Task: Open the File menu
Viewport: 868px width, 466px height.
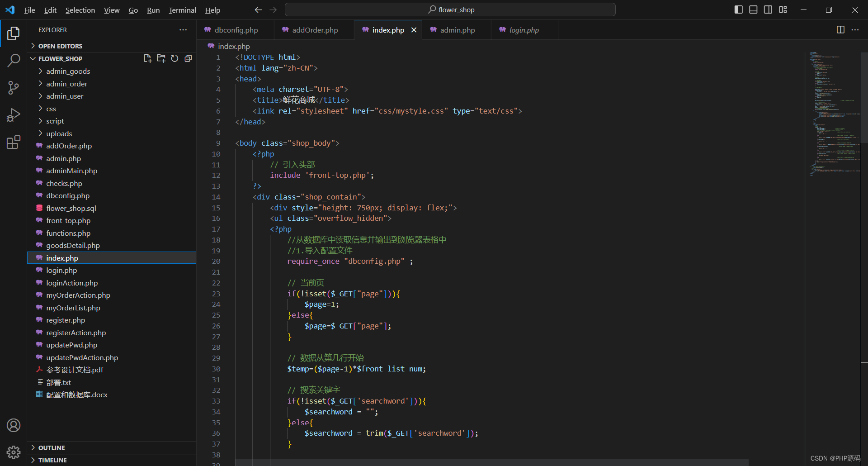Action: point(29,10)
